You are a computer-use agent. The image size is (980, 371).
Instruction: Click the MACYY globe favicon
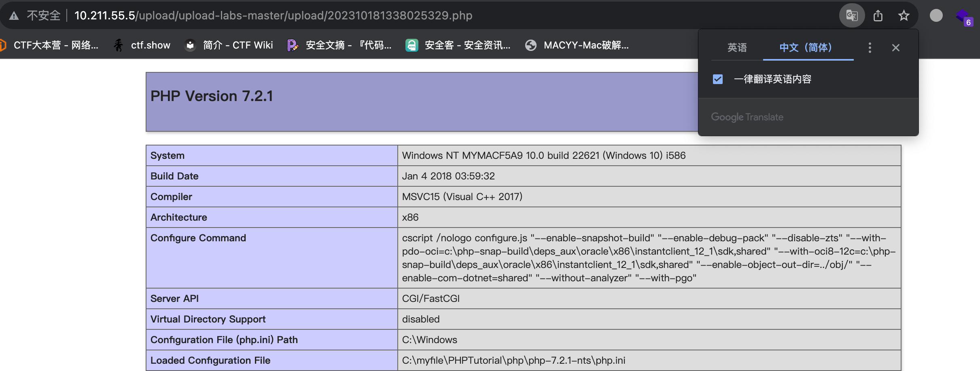[530, 45]
